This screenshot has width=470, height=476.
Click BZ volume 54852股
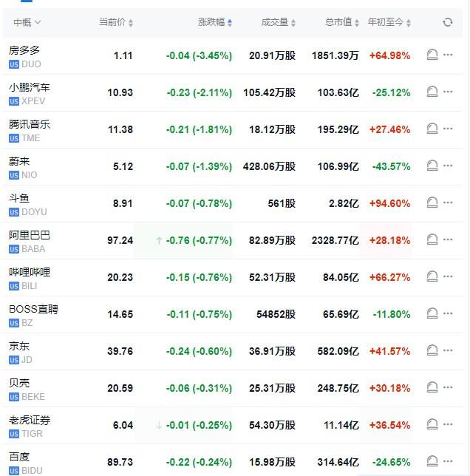[276, 314]
